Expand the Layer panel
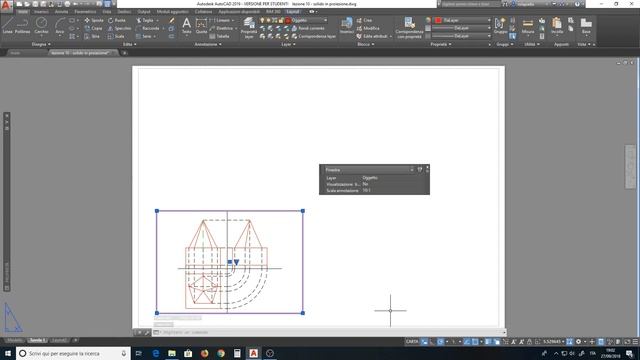This screenshot has height=360, width=640. click(x=289, y=44)
